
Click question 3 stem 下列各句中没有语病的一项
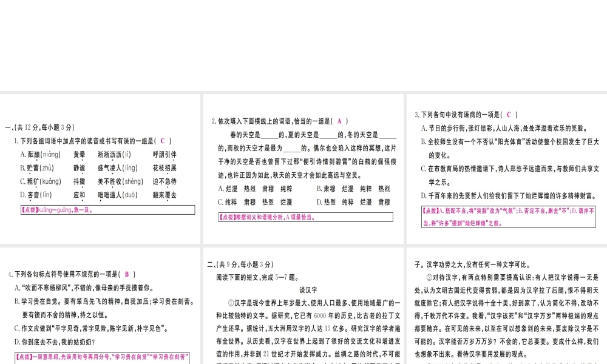tap(466, 115)
